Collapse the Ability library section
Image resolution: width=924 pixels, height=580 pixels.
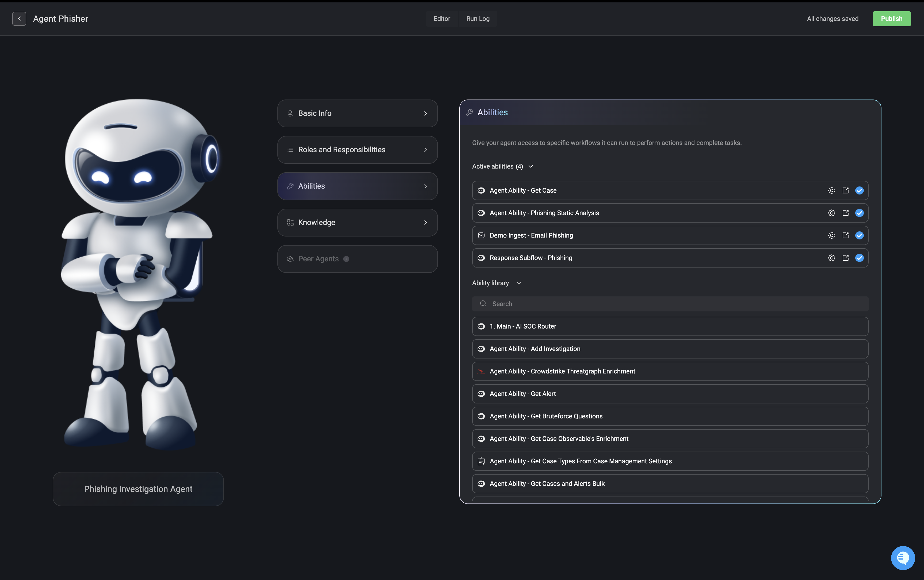(518, 283)
